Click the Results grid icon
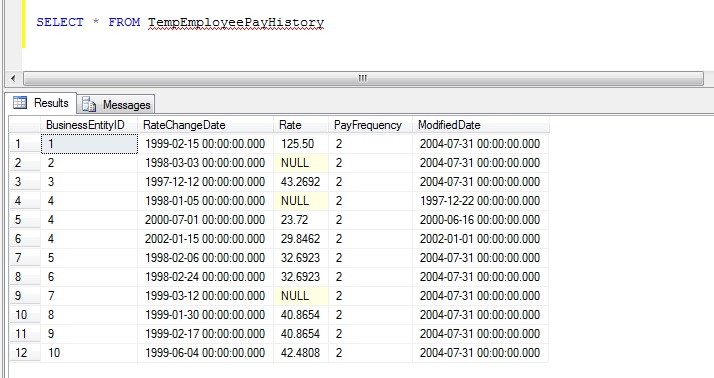714x378 pixels. [x=20, y=103]
